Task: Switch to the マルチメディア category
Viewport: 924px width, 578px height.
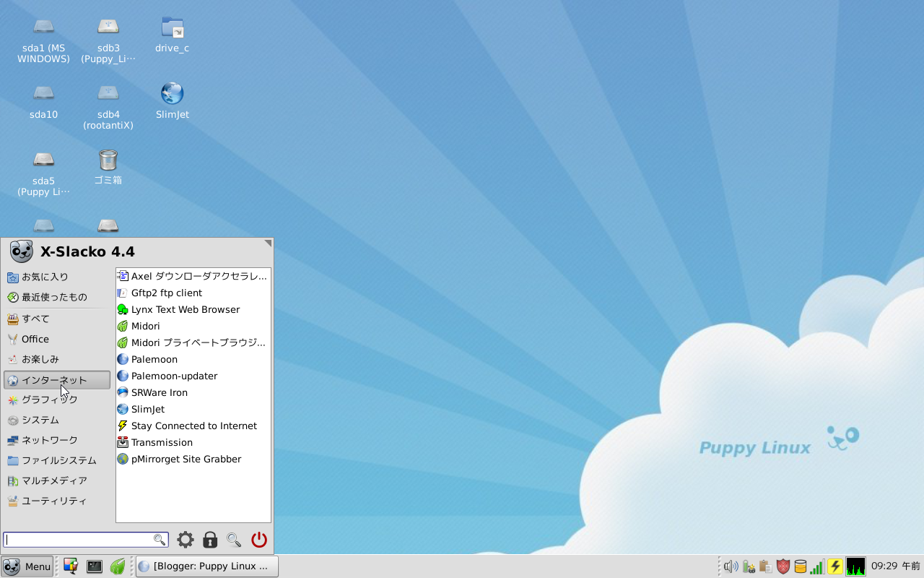Action: 56,480
